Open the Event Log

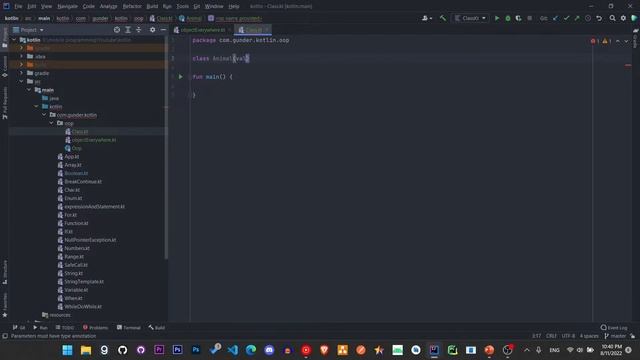point(614,327)
